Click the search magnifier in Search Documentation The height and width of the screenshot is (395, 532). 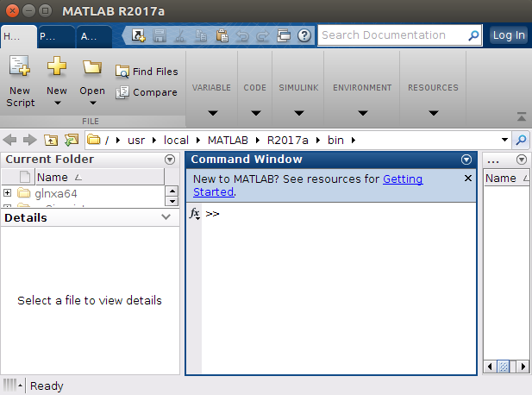point(473,35)
